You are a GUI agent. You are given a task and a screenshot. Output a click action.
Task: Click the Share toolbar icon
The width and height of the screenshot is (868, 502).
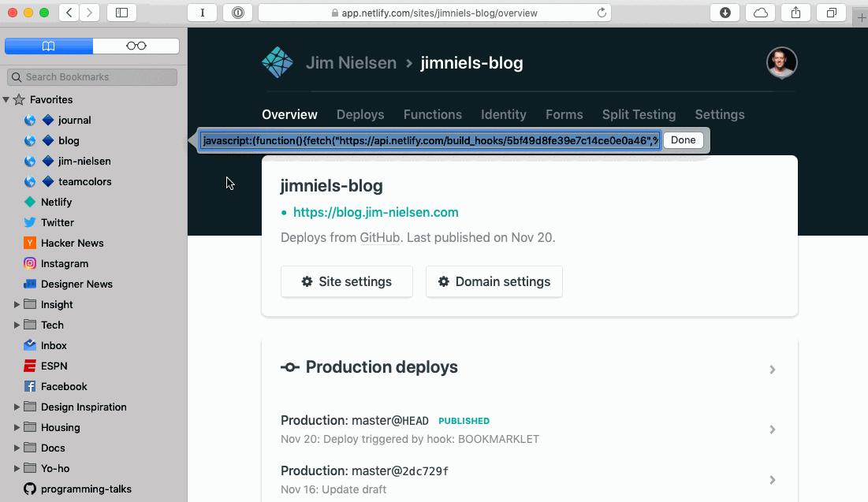(x=796, y=13)
